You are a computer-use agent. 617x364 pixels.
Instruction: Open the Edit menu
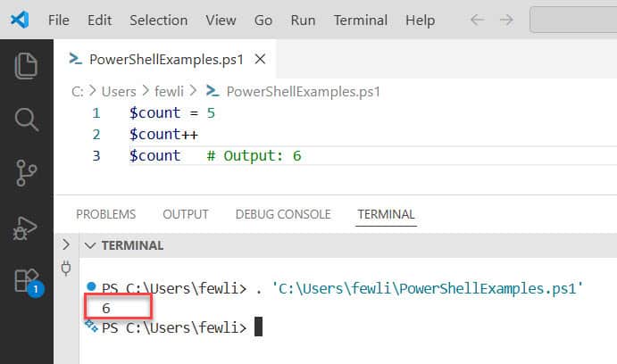[99, 20]
